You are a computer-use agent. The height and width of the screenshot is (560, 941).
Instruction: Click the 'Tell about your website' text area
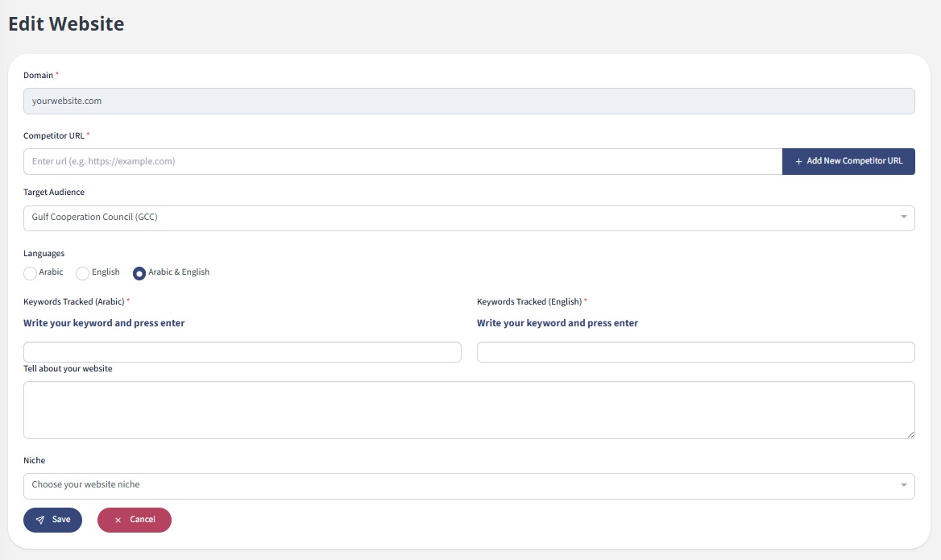point(467,409)
